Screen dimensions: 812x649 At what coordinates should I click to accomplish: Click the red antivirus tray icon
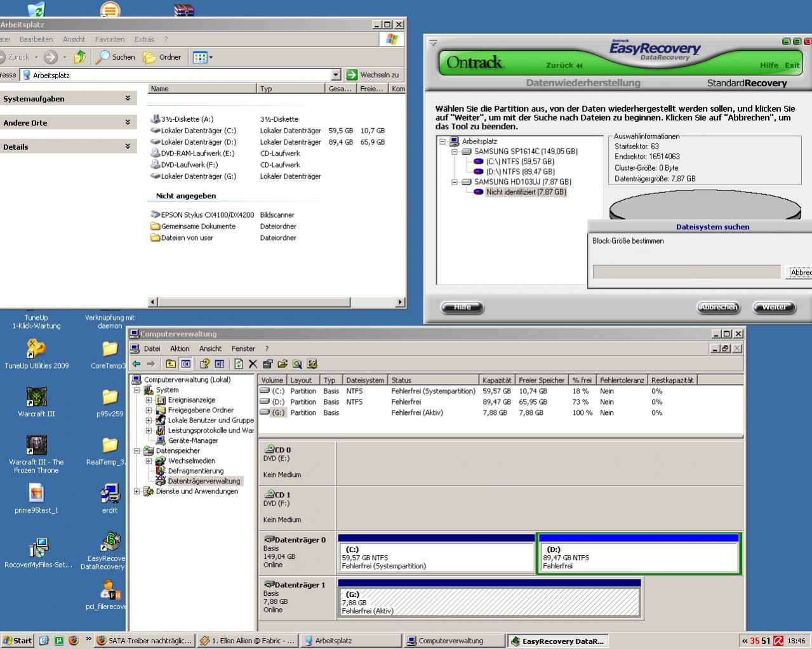tap(778, 641)
